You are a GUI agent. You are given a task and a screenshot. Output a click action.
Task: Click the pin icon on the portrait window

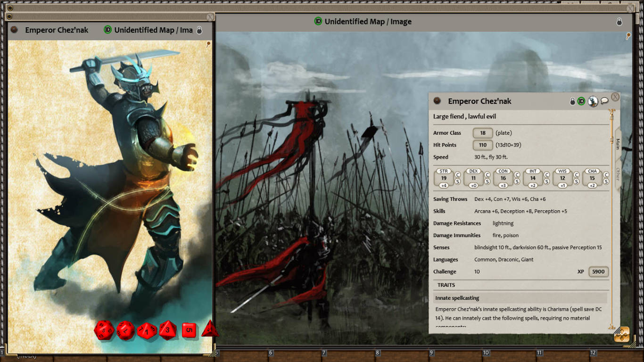coord(209,45)
